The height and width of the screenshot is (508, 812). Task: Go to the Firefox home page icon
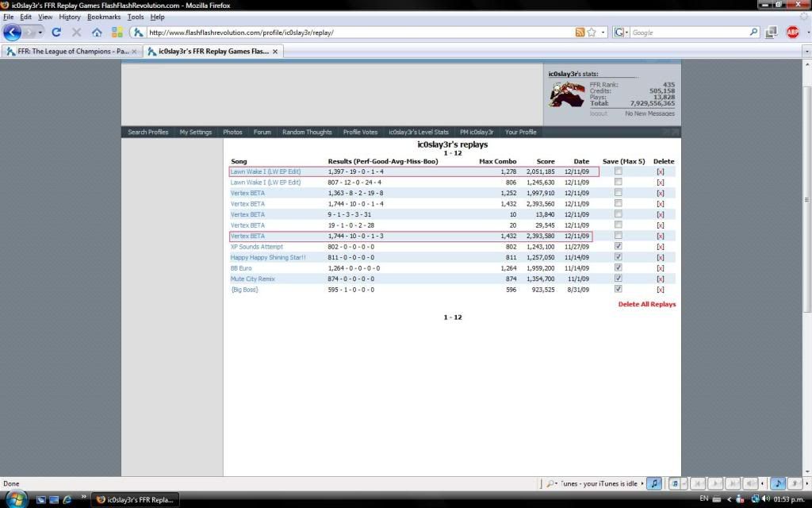coord(97,33)
